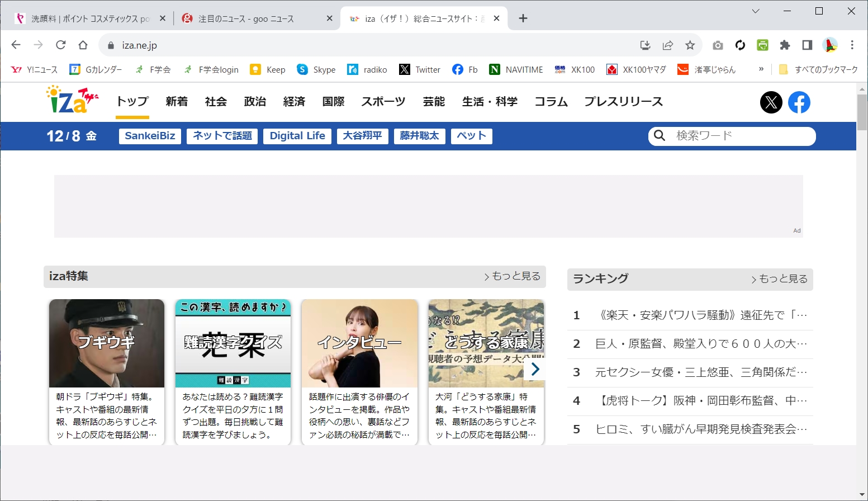Screen dimensions: 868x501
Task: Open the Twitter bookmark
Action: pyautogui.click(x=420, y=69)
